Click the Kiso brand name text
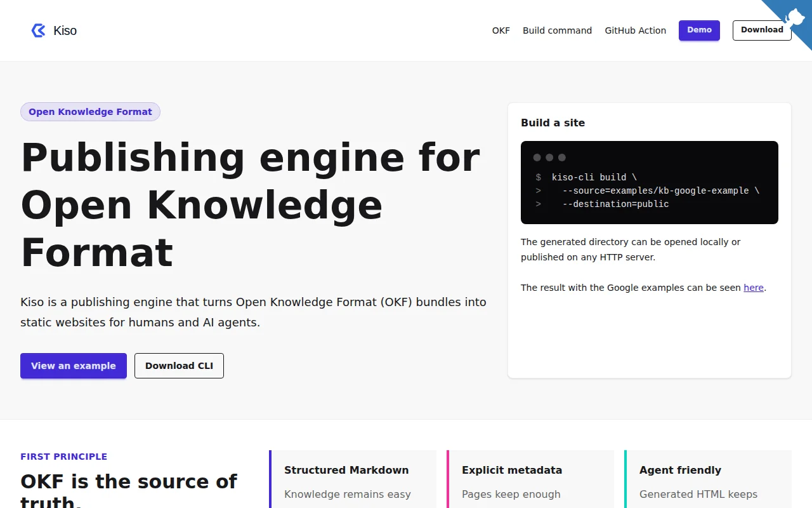Viewport: 812px width, 508px height. pyautogui.click(x=65, y=30)
